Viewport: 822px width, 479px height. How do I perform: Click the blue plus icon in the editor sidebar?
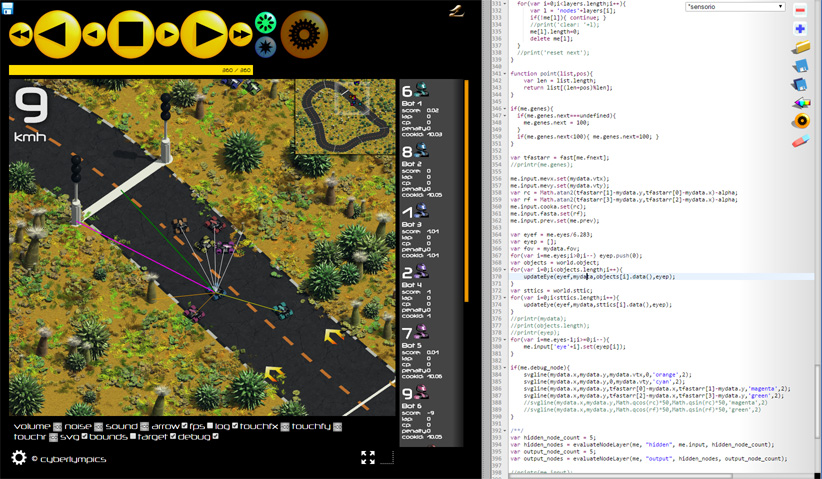click(x=800, y=29)
